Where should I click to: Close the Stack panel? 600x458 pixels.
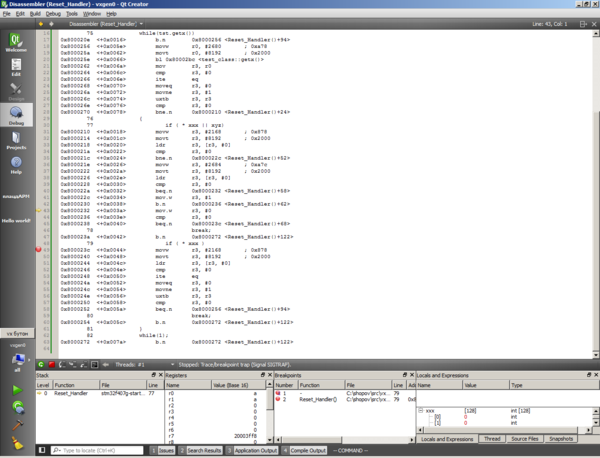coord(161,375)
